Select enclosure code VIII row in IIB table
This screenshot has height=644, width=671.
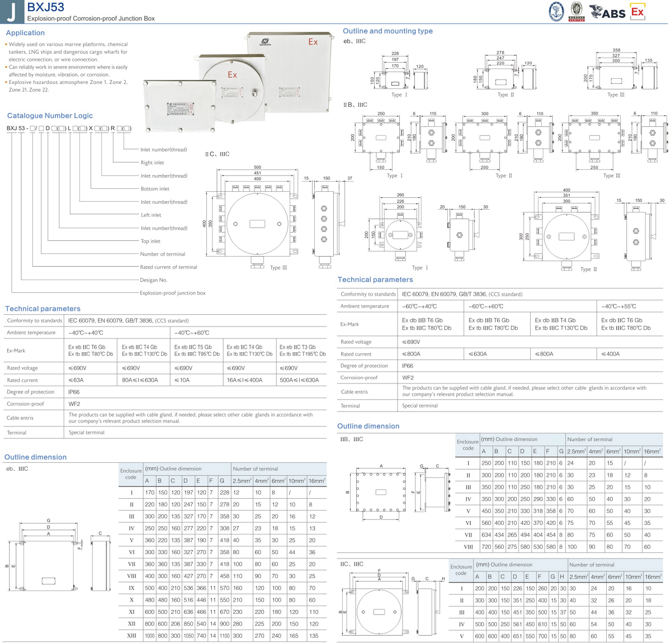(x=468, y=547)
